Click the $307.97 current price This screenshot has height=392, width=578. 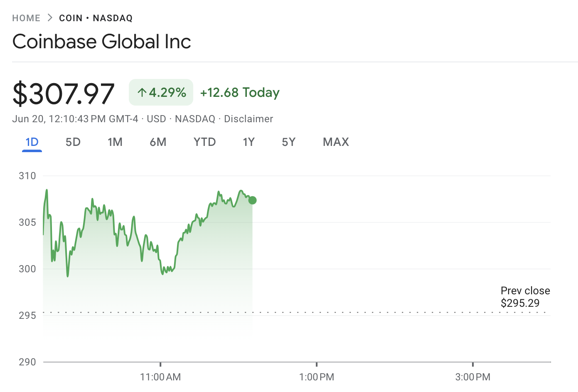(x=64, y=93)
